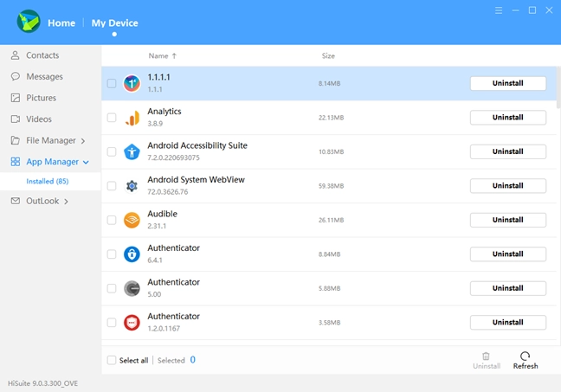Uninstall Authenticator version 6.4.1
561x392 pixels.
(507, 254)
